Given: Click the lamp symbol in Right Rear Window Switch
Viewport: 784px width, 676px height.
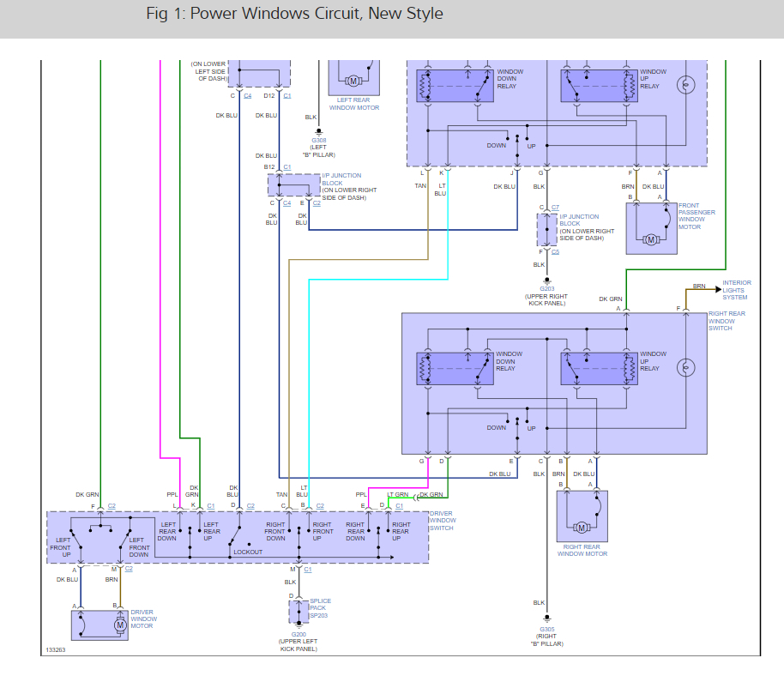Looking at the screenshot, I should tap(685, 368).
